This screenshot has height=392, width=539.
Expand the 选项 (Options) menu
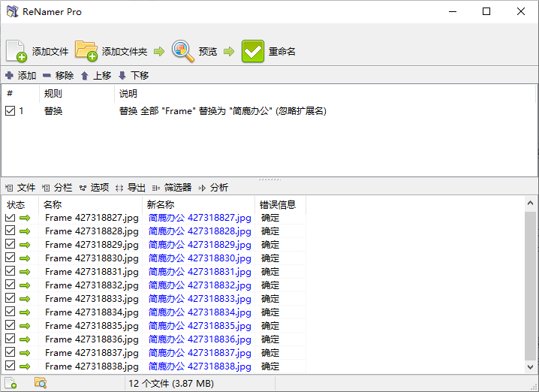click(x=95, y=187)
